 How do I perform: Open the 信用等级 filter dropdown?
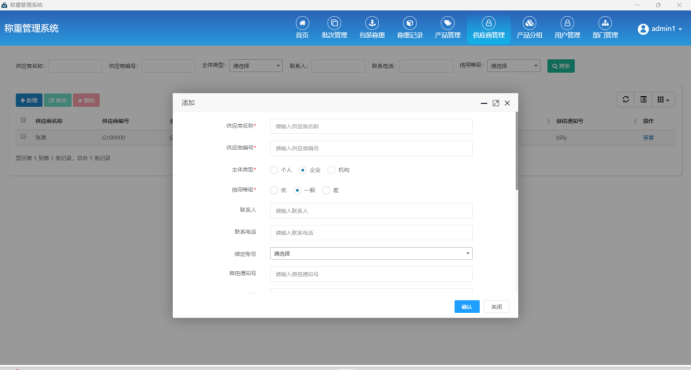pos(514,66)
